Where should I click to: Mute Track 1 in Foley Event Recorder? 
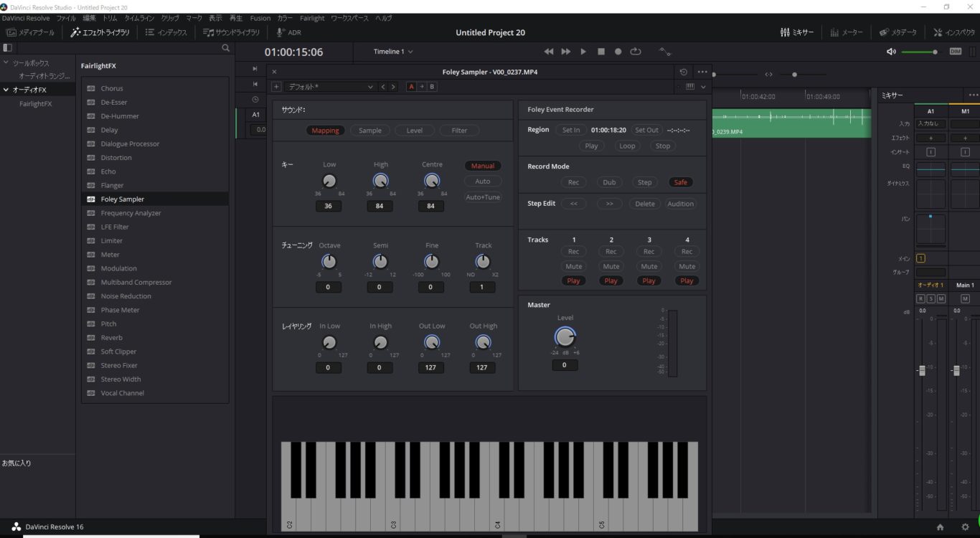pos(573,266)
